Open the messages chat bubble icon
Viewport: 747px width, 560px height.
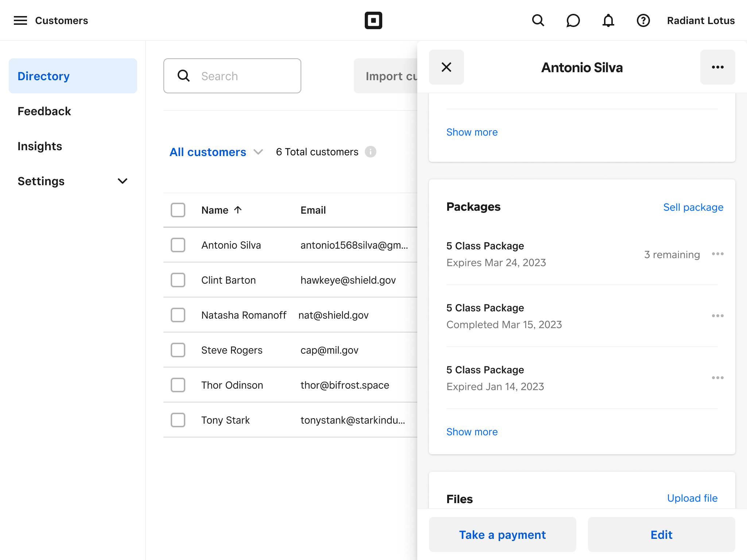[573, 20]
